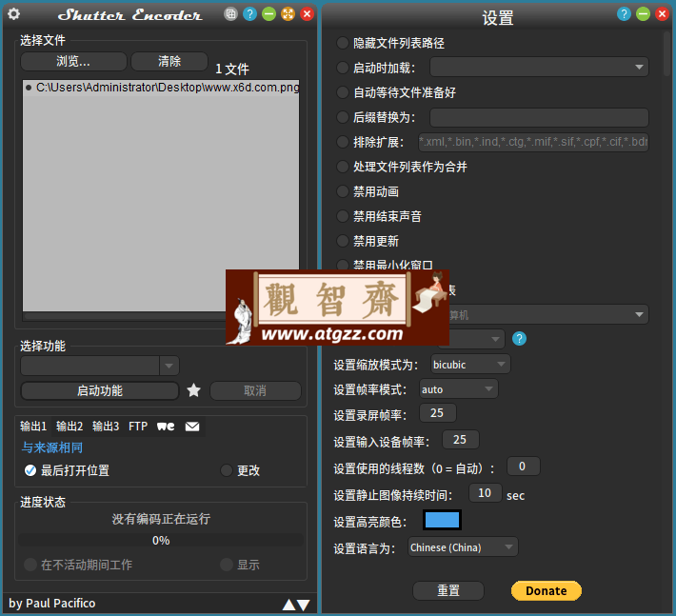Click the 0% progress bar
Image resolution: width=676 pixels, height=616 pixels.
click(x=161, y=540)
